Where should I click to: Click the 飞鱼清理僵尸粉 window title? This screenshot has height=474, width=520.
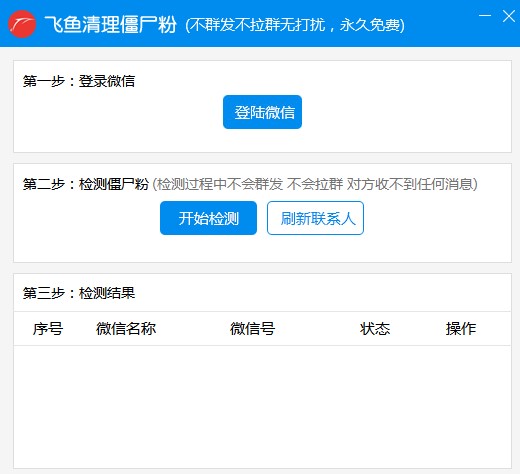110,24
